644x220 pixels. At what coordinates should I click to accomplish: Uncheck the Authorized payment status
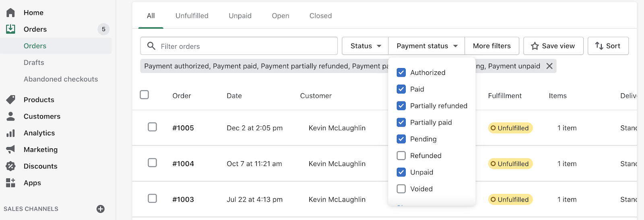pos(401,73)
